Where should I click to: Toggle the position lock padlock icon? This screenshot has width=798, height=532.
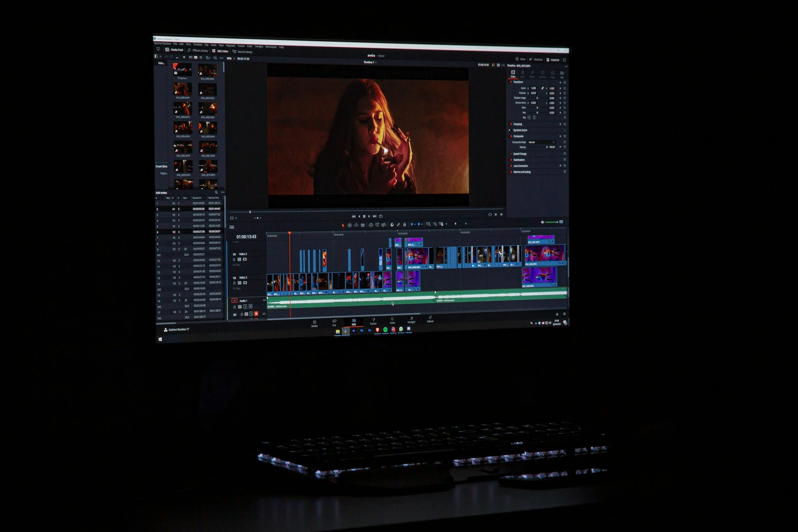pos(404,224)
